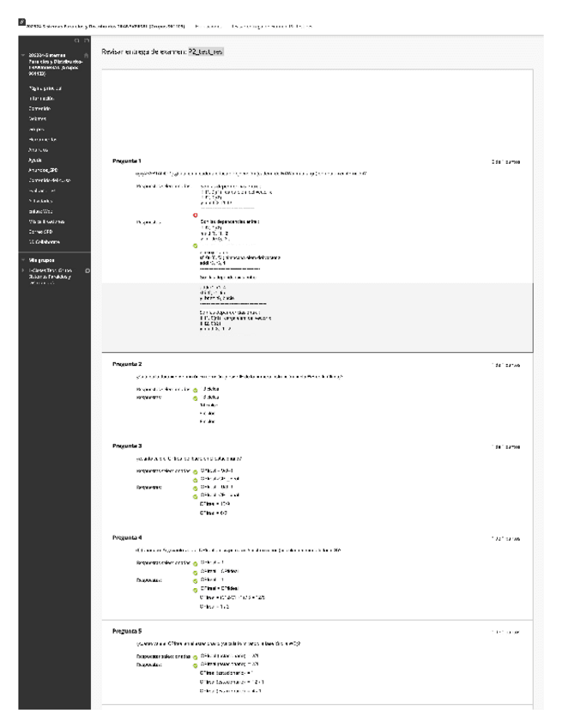Viewport: 562px width, 728px height.
Task: Click the course title link in the sidebar
Action: [x=56, y=64]
